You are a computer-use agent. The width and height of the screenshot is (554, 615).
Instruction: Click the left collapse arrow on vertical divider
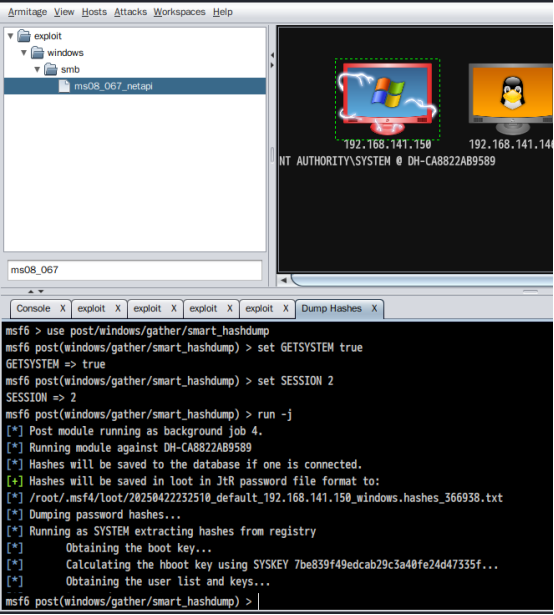[x=272, y=55]
